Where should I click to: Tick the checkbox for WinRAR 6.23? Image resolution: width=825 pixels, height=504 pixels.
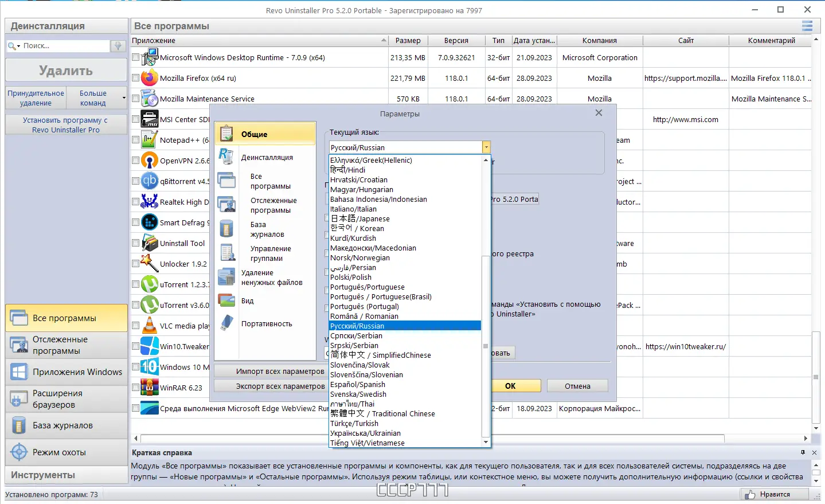(136, 388)
